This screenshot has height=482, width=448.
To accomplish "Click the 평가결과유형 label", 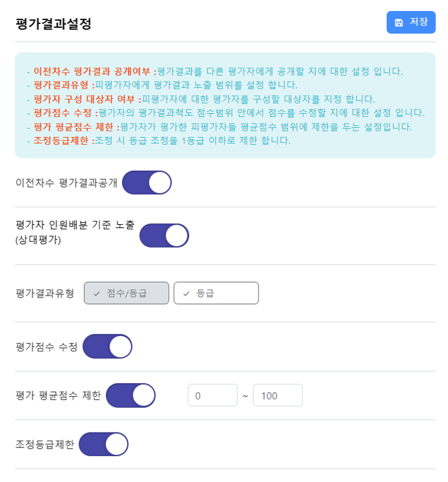I will 45,293.
